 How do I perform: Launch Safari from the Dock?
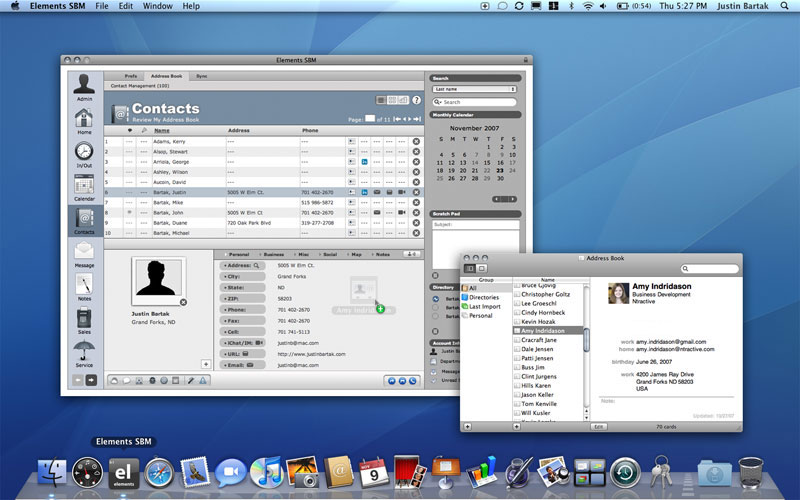pos(160,472)
